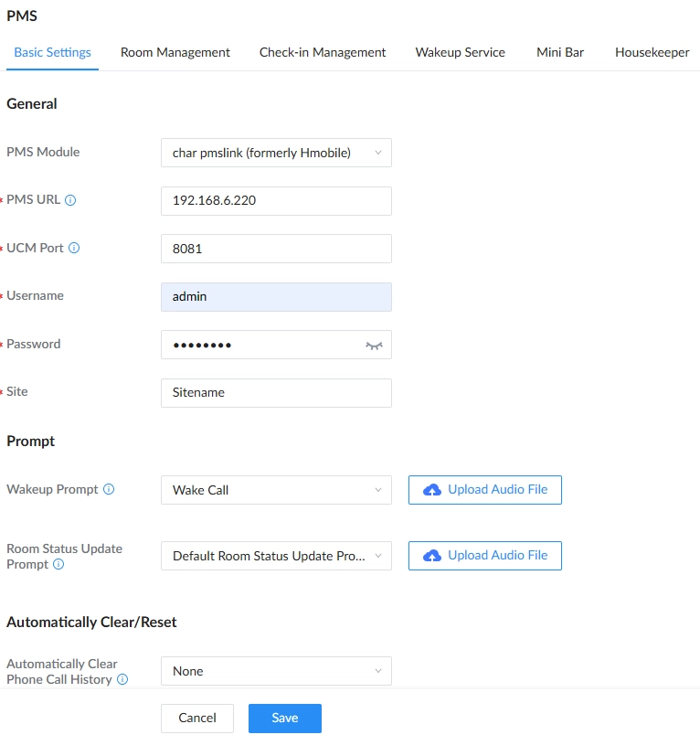Toggle password visibility eye icon

[x=374, y=346]
